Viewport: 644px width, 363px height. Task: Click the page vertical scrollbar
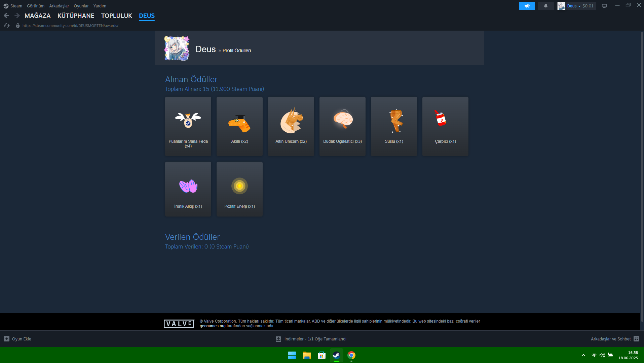pyautogui.click(x=642, y=176)
